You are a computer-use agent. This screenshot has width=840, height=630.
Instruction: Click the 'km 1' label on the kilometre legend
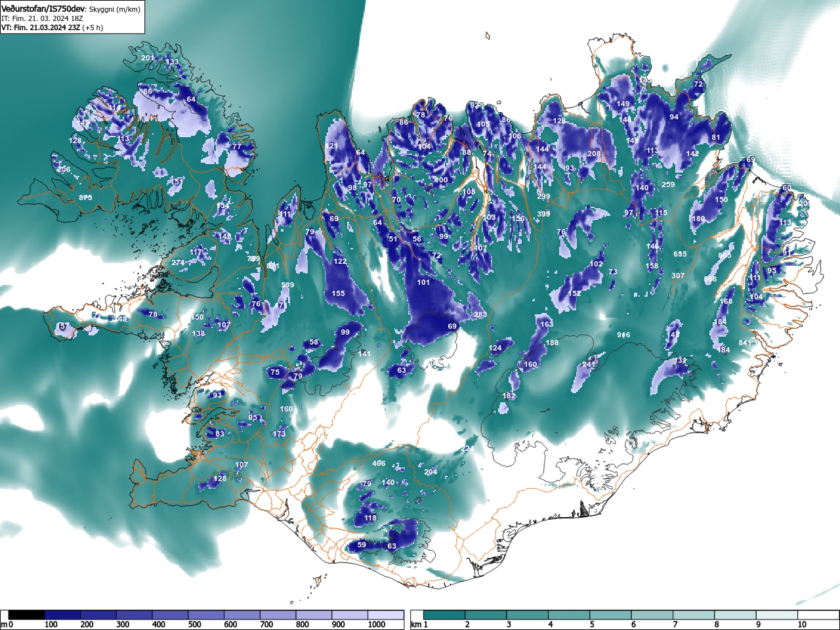pyautogui.click(x=419, y=625)
